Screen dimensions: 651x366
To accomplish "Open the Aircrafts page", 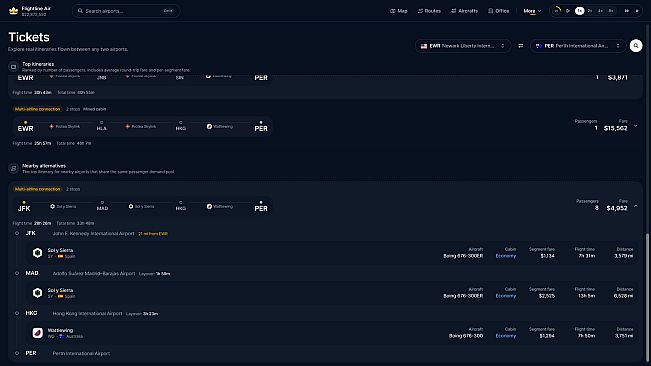I will tap(464, 11).
